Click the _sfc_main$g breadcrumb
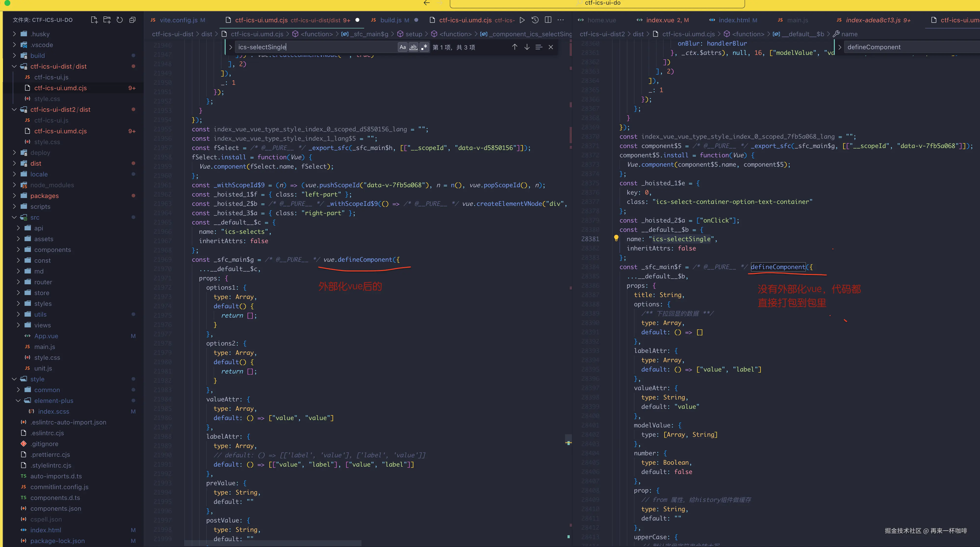The image size is (980, 547). pyautogui.click(x=369, y=34)
